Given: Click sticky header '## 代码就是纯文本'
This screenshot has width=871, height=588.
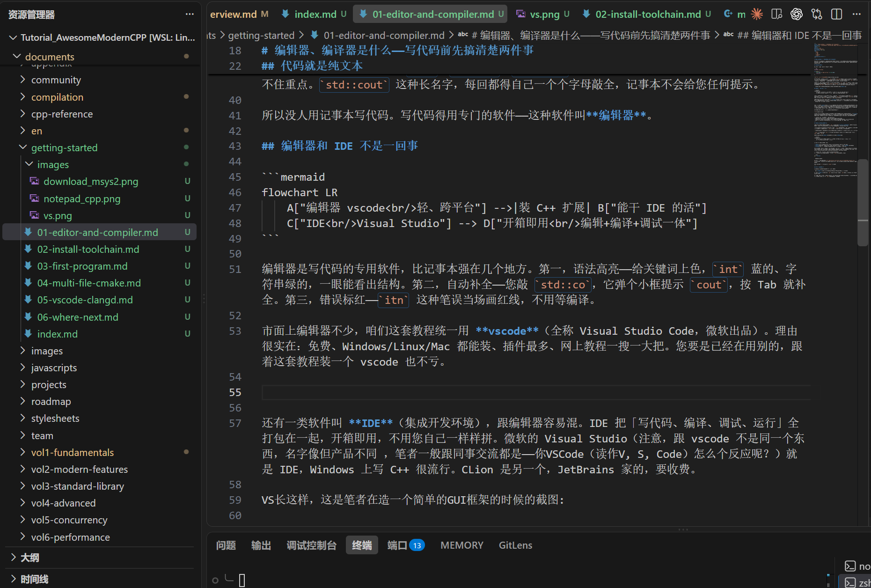Looking at the screenshot, I should click(312, 66).
